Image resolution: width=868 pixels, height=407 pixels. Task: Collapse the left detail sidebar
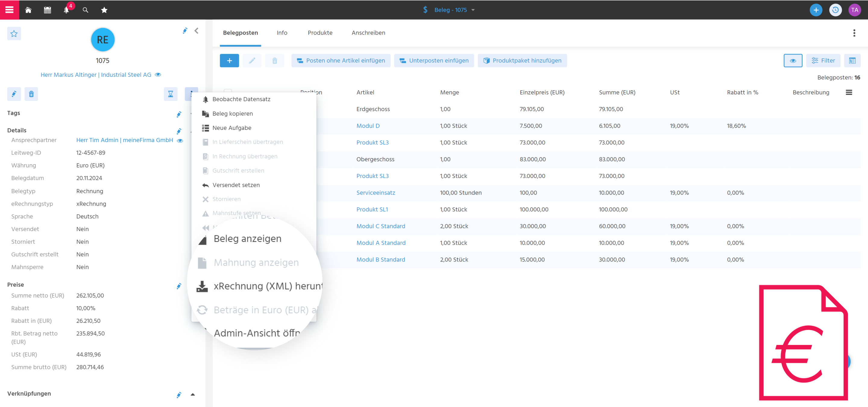point(197,31)
